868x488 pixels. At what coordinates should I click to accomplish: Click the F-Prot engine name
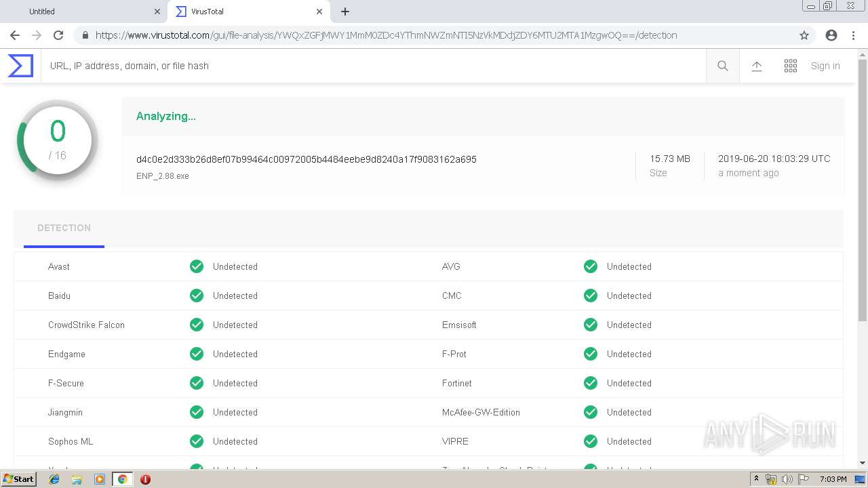(x=454, y=354)
